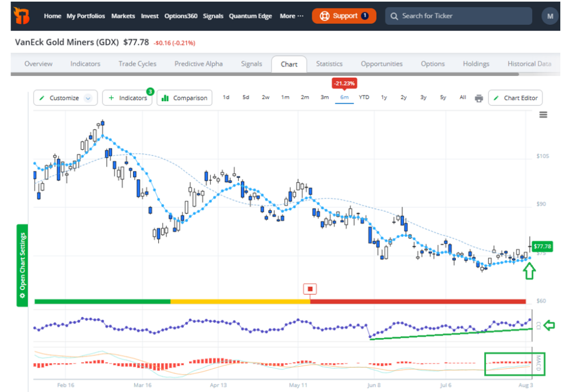This screenshot has width=563, height=392.
Task: Add indicators with the Indicators button
Action: click(x=127, y=98)
